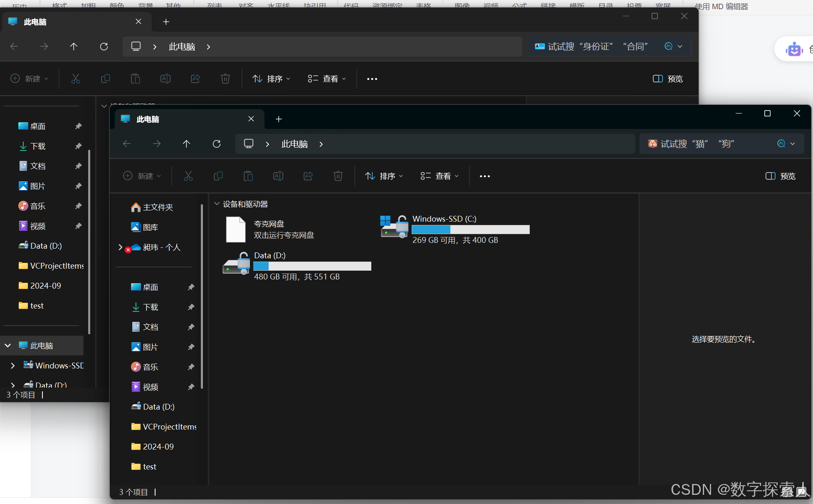Click the Data (D:) storage usage bar
The image size is (813, 504).
point(312,266)
